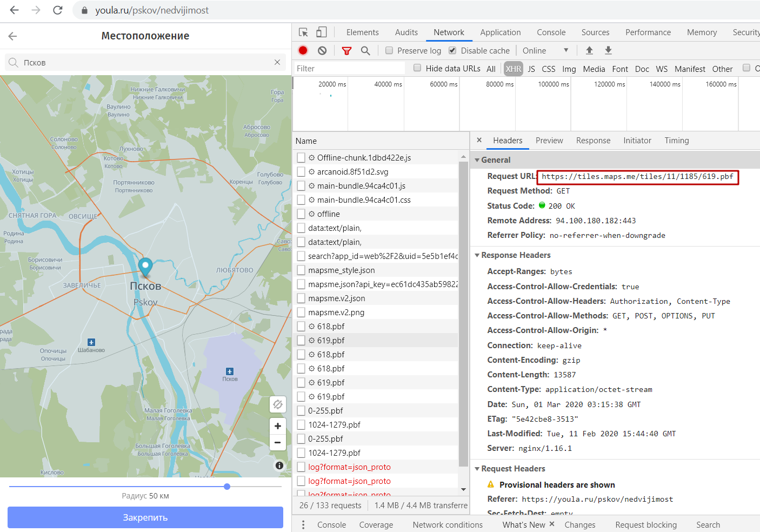The height and width of the screenshot is (532, 760).
Task: Tick the checkbox for arcanoid.8f51d2.svg
Action: [301, 171]
